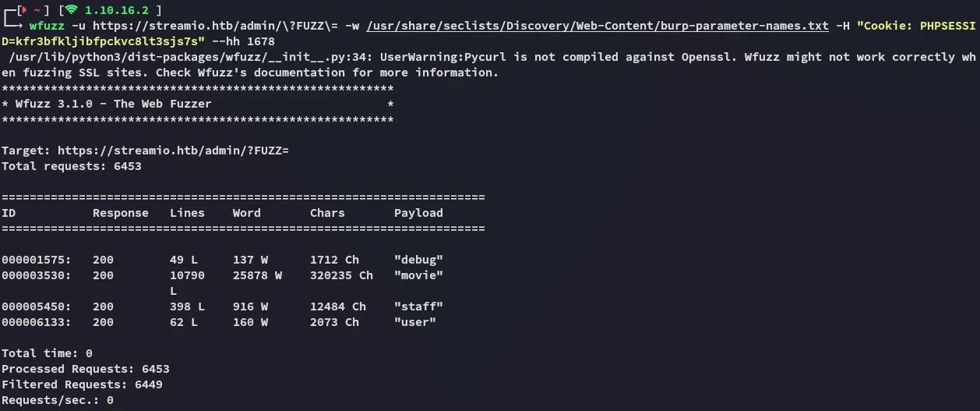Viewport: 980px width, 411px height.
Task: Open the underlined burp-parameter-names.txt wordlist path
Action: (x=598, y=26)
